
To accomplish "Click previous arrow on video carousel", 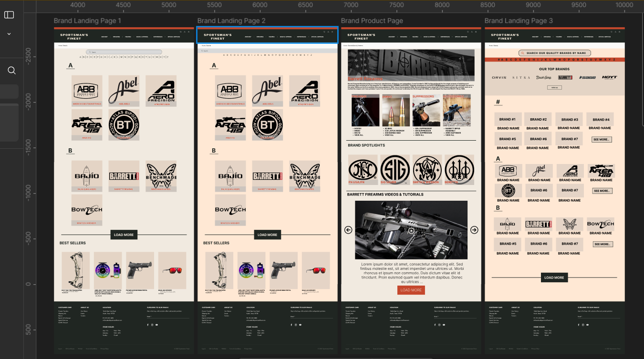I will pos(348,230).
